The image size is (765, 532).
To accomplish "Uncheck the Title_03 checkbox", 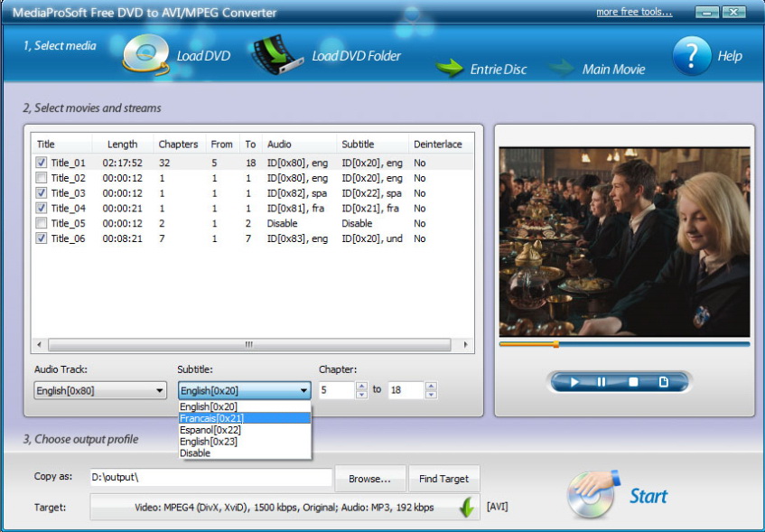I will click(42, 192).
